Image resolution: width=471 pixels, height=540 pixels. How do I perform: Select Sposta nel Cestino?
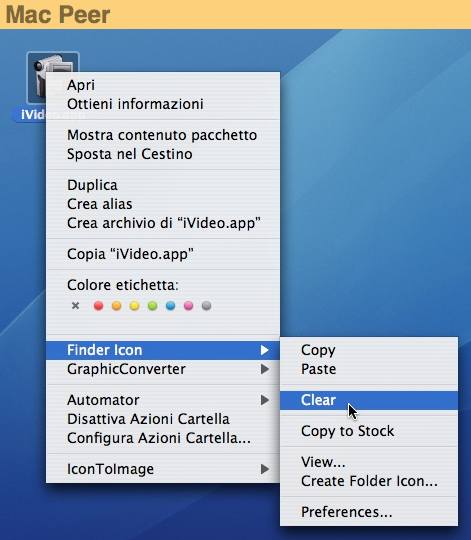point(163,154)
